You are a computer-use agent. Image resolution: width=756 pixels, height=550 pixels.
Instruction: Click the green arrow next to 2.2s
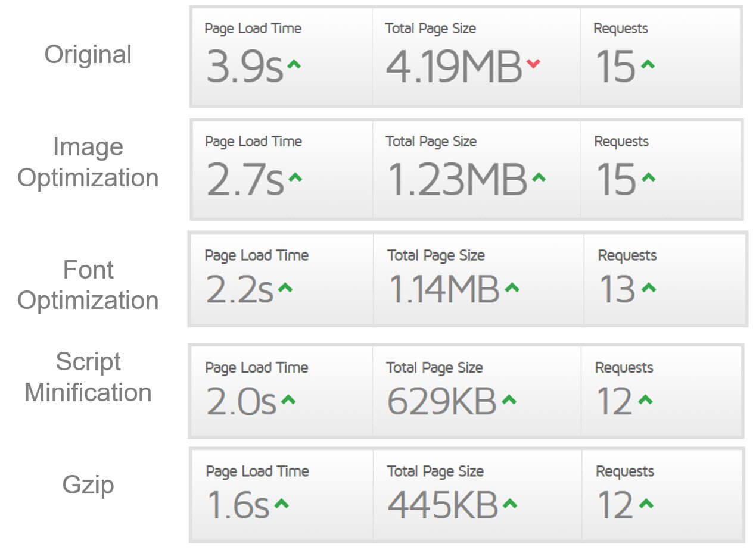(285, 287)
